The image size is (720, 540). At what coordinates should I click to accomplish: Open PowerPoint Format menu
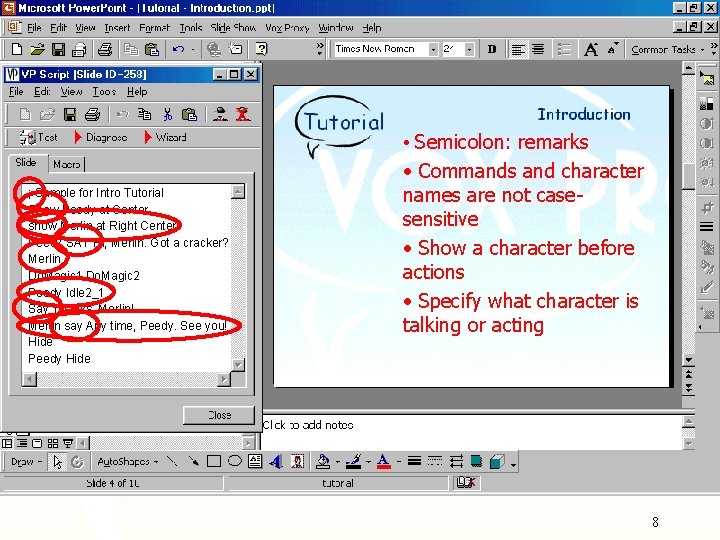154,28
